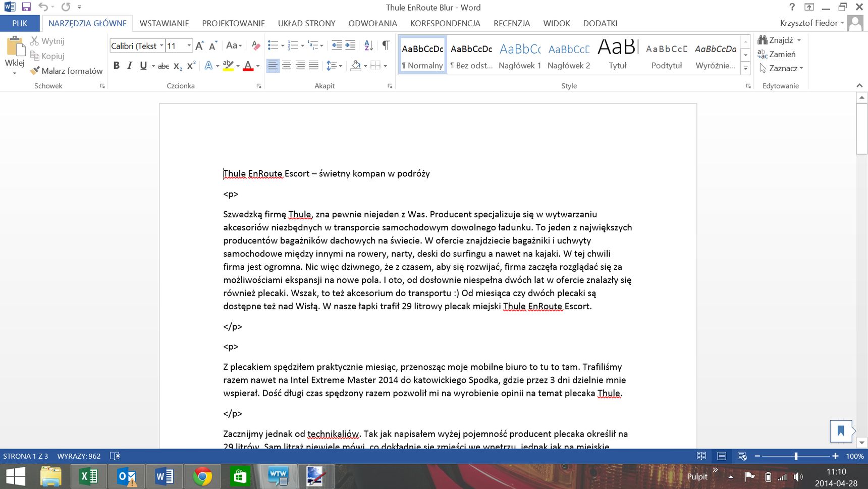Click the Wklej paste icon
868x489 pixels.
pos(15,46)
